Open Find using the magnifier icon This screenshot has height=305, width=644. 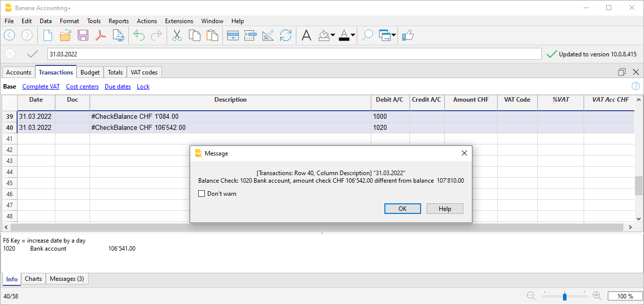pos(367,35)
